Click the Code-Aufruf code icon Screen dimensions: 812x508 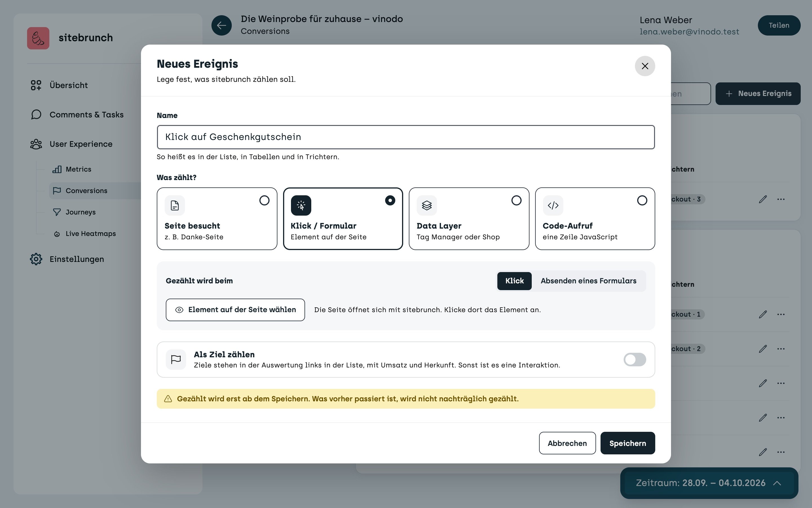tap(553, 205)
